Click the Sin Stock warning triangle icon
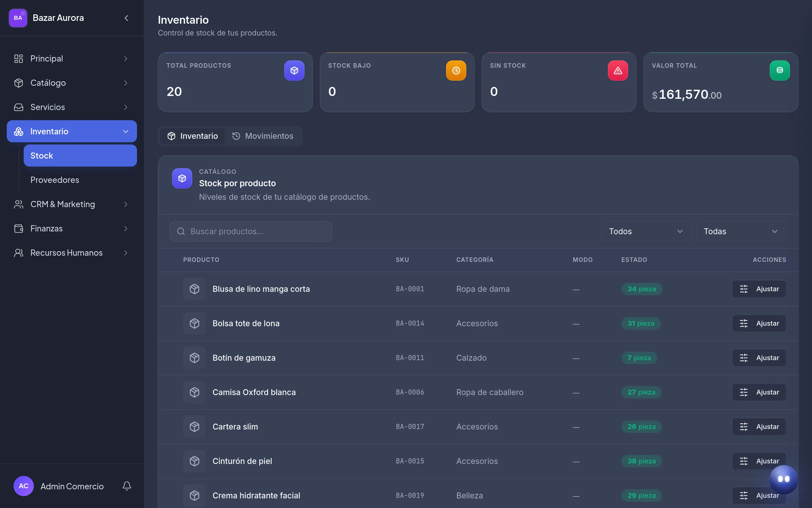 (618, 71)
